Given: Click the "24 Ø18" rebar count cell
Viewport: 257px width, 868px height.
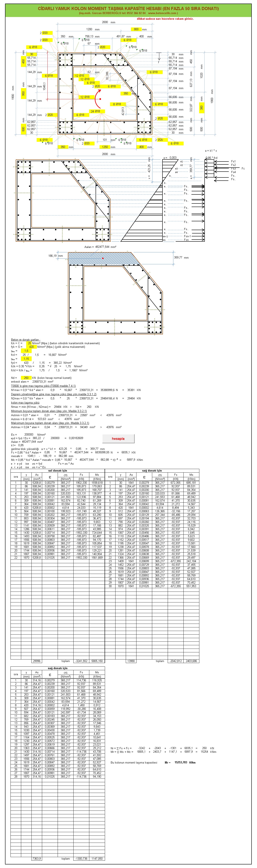Looking at the screenshot, I should pos(95,111).
